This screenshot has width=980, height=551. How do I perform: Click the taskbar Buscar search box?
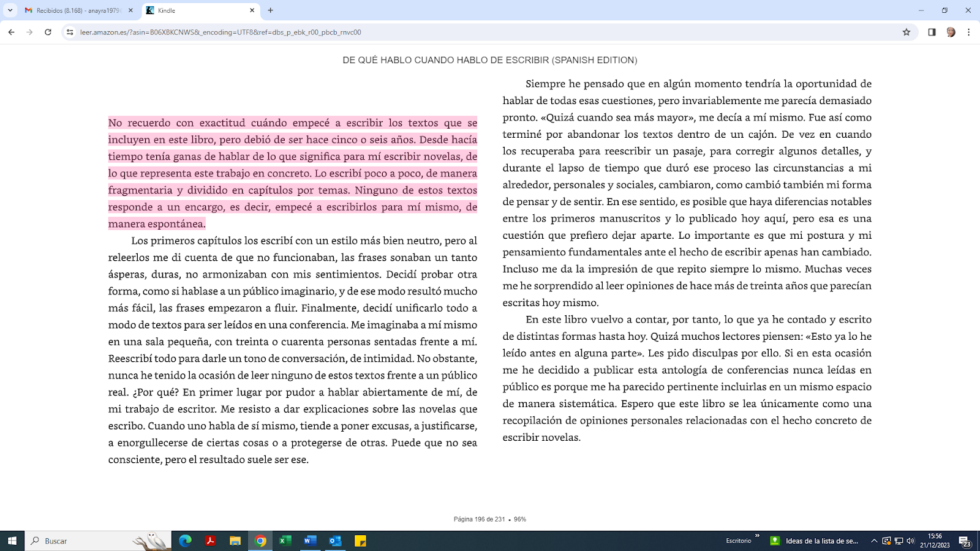point(98,541)
